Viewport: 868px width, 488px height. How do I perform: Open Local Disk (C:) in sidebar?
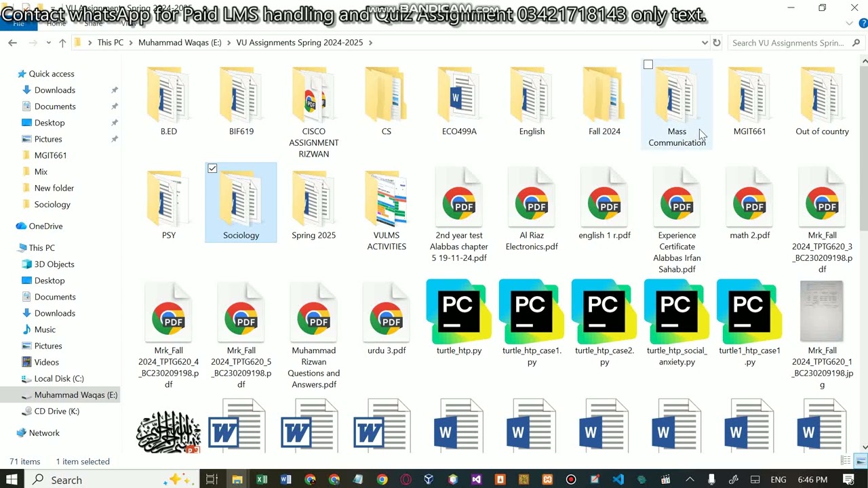pos(59,378)
